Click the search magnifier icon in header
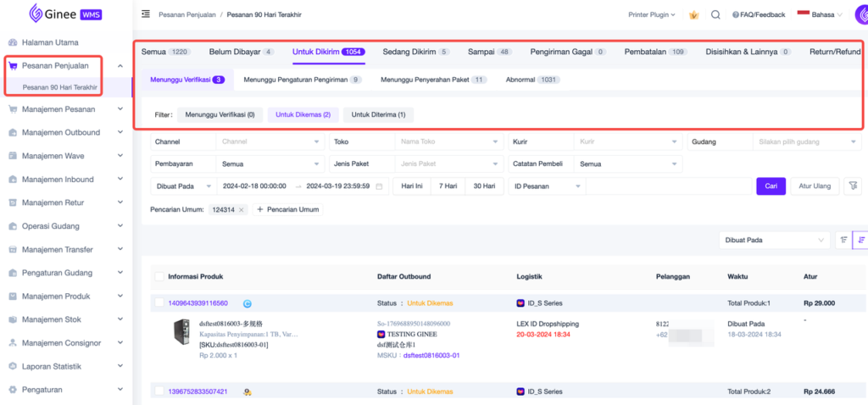Image resolution: width=868 pixels, height=405 pixels. pyautogui.click(x=716, y=14)
